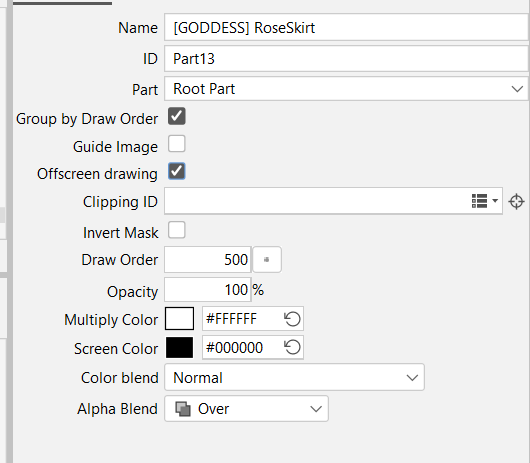Toggle the Offscreen drawing checkbox
Image resolution: width=530 pixels, height=463 pixels.
(x=176, y=171)
